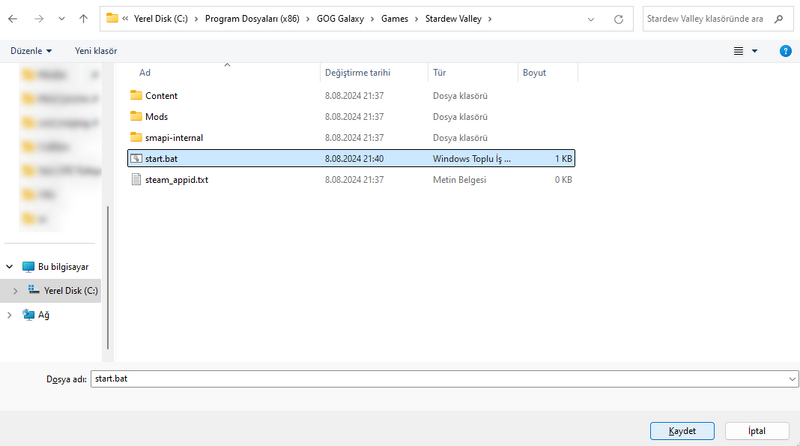
Task: Select start.bat file
Action: tap(351, 158)
